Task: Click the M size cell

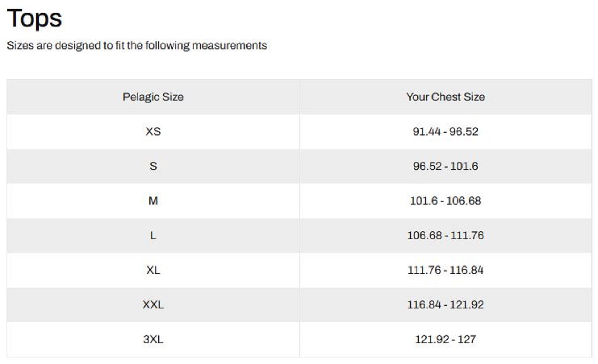Action: pyautogui.click(x=153, y=201)
